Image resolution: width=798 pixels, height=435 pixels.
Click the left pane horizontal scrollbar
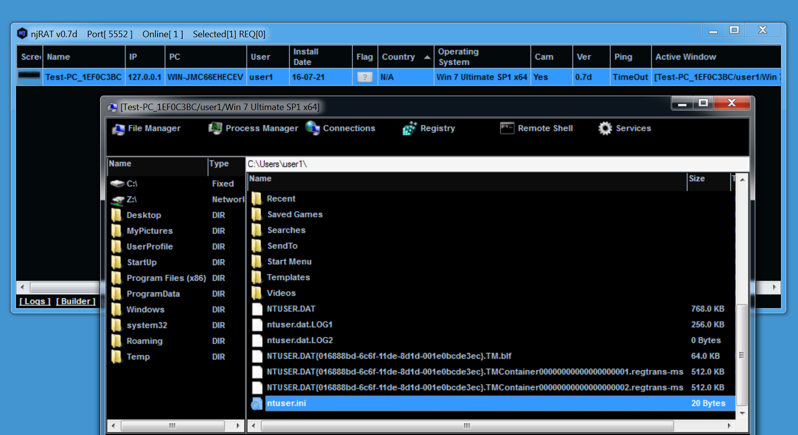172,425
